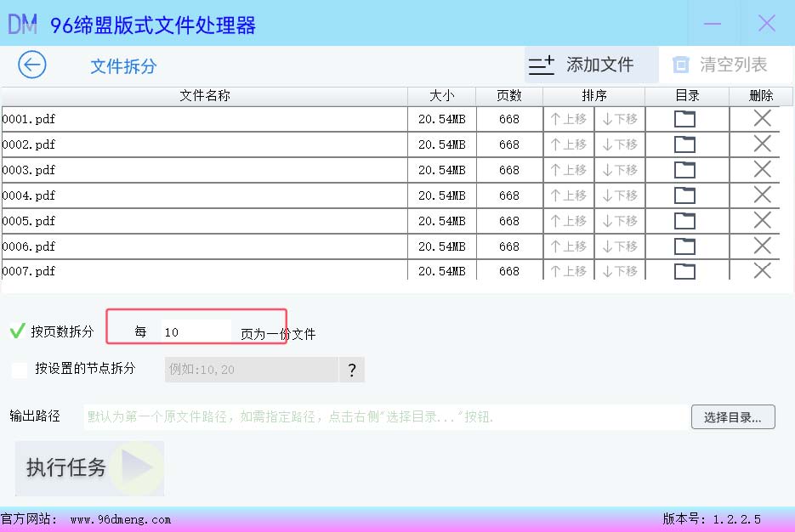Open folder icon in 0006.pdf row
Screen dimensions: 795x532
click(x=684, y=246)
